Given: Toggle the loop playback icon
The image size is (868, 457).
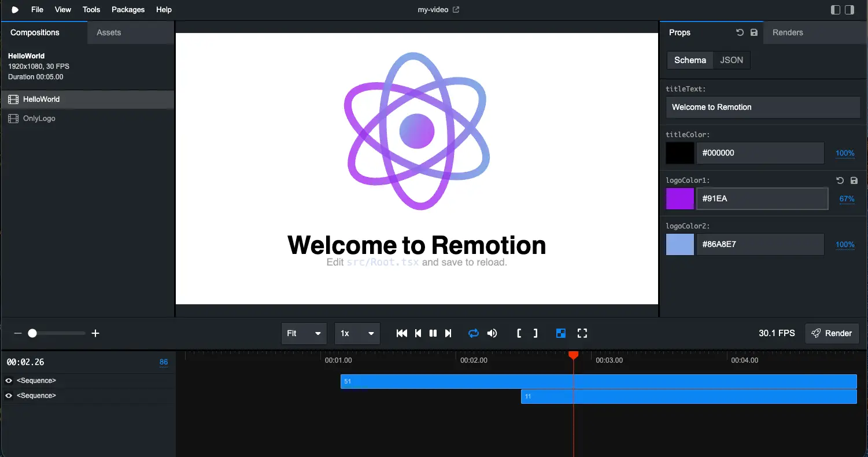Looking at the screenshot, I should pos(474,333).
